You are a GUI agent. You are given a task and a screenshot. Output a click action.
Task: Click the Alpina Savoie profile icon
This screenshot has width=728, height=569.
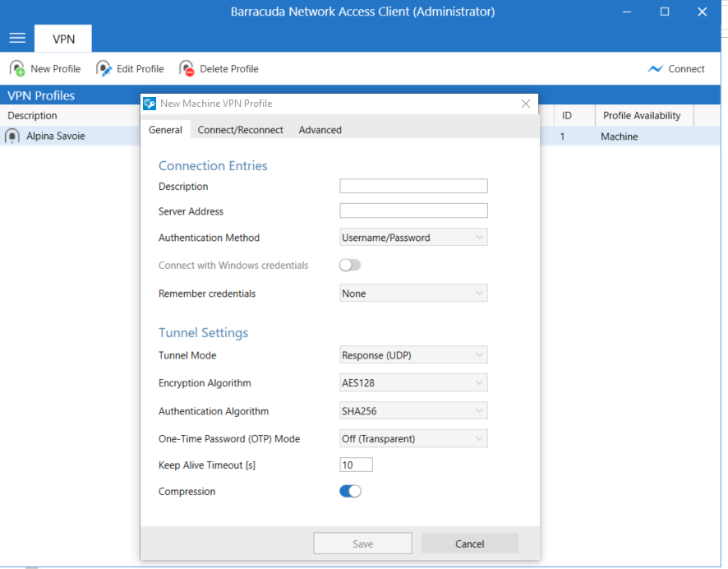pos(12,136)
